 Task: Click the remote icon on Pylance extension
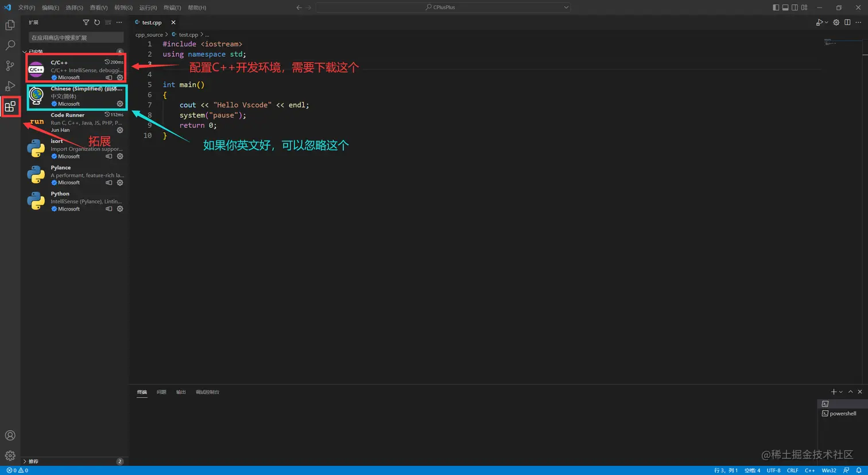click(x=109, y=182)
